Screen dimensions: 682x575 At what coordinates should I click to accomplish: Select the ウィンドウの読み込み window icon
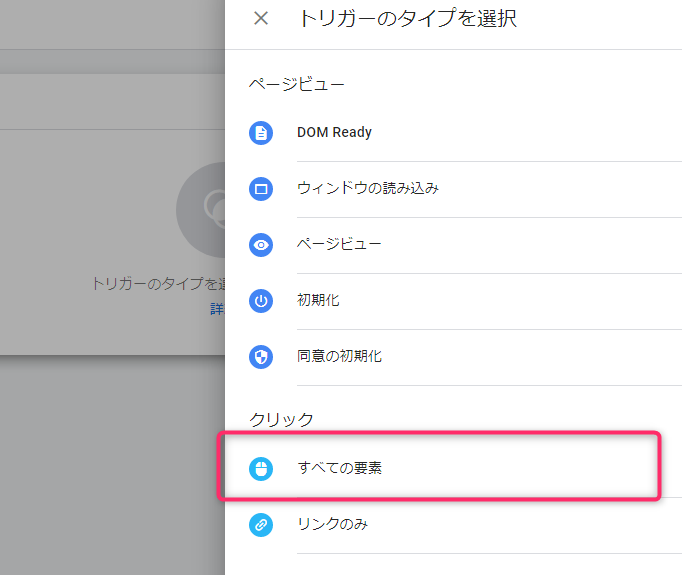(261, 189)
